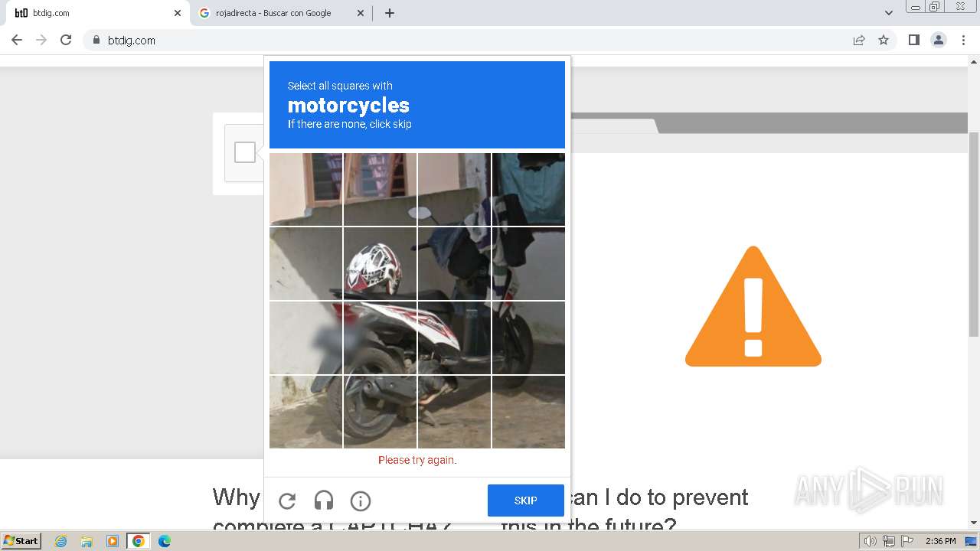Close the rojadirecta Google tab

pos(361,13)
